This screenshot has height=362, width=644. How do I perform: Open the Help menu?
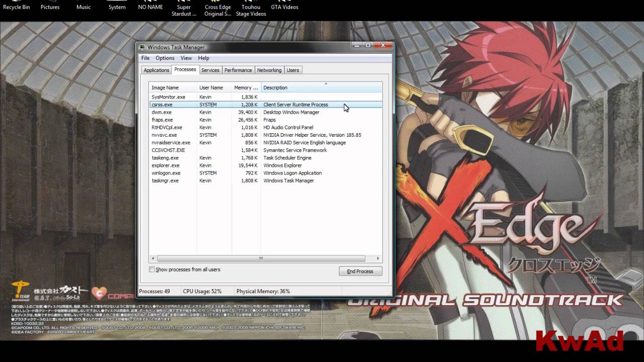[204, 58]
